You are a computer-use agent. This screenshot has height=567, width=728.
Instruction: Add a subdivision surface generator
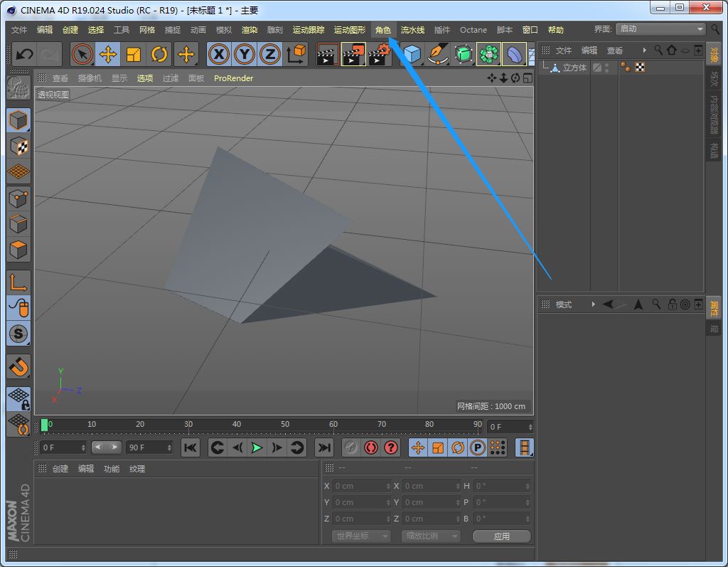[x=464, y=54]
